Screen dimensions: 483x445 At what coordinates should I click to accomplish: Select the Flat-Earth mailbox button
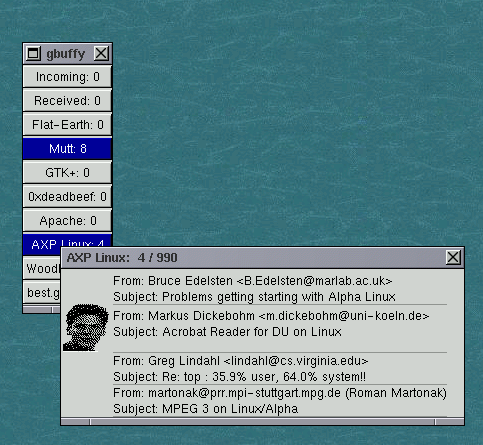[67, 125]
